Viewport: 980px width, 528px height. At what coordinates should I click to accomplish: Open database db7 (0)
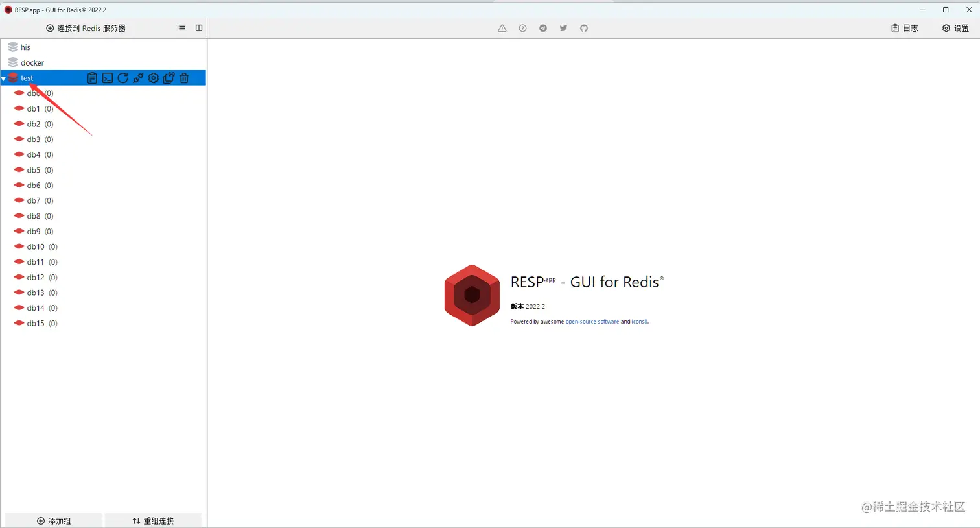coord(40,201)
